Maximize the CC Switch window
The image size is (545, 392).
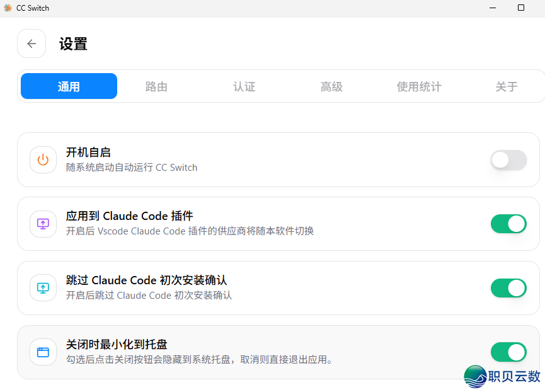coord(520,8)
